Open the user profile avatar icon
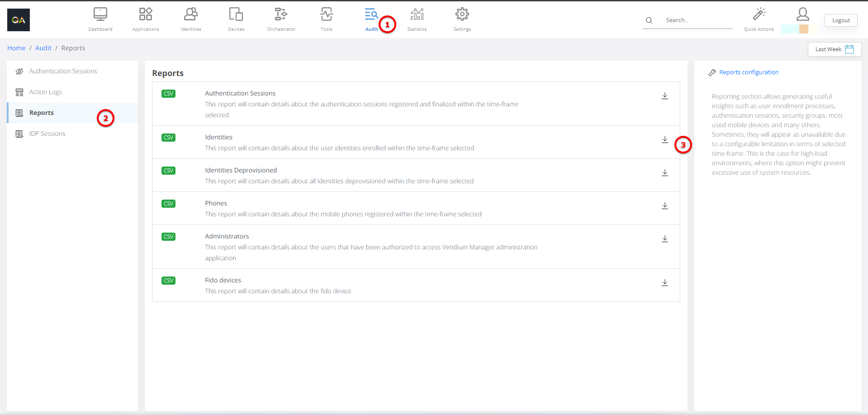 [x=802, y=15]
